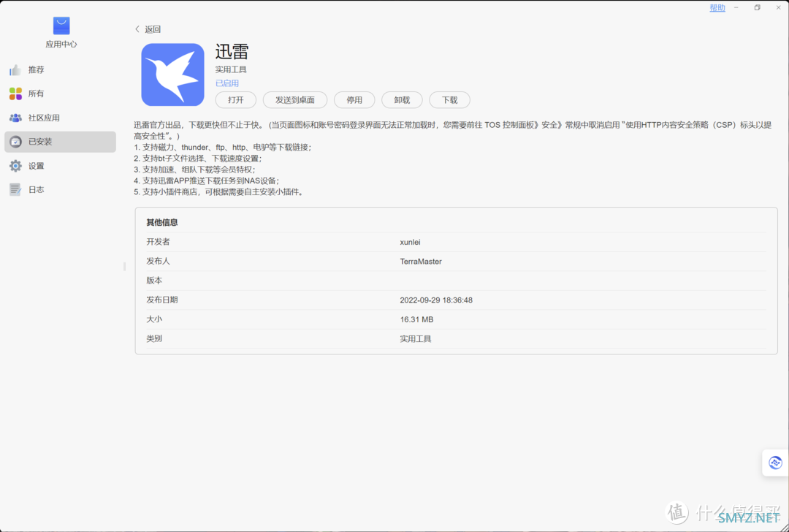Click the 其他信息 section heading
The height and width of the screenshot is (532, 789).
[162, 222]
